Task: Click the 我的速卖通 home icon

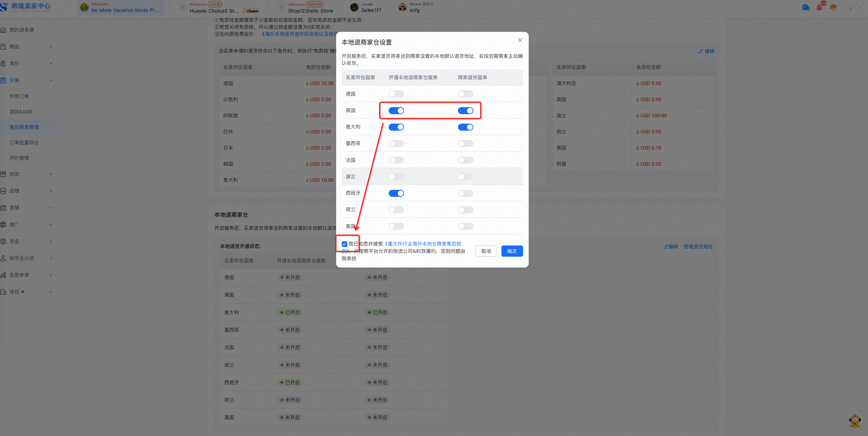Action: point(4,30)
